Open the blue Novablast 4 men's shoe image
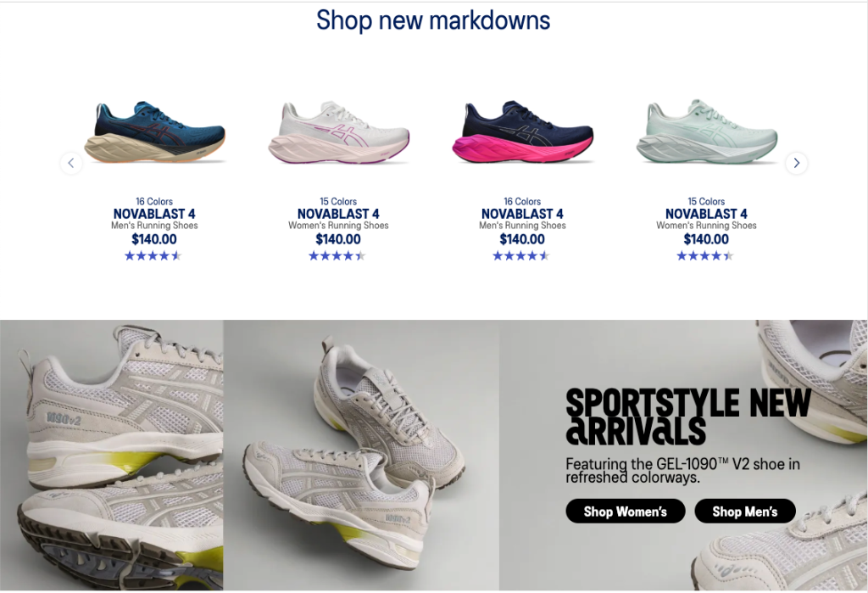The width and height of the screenshot is (868, 593). [x=154, y=131]
